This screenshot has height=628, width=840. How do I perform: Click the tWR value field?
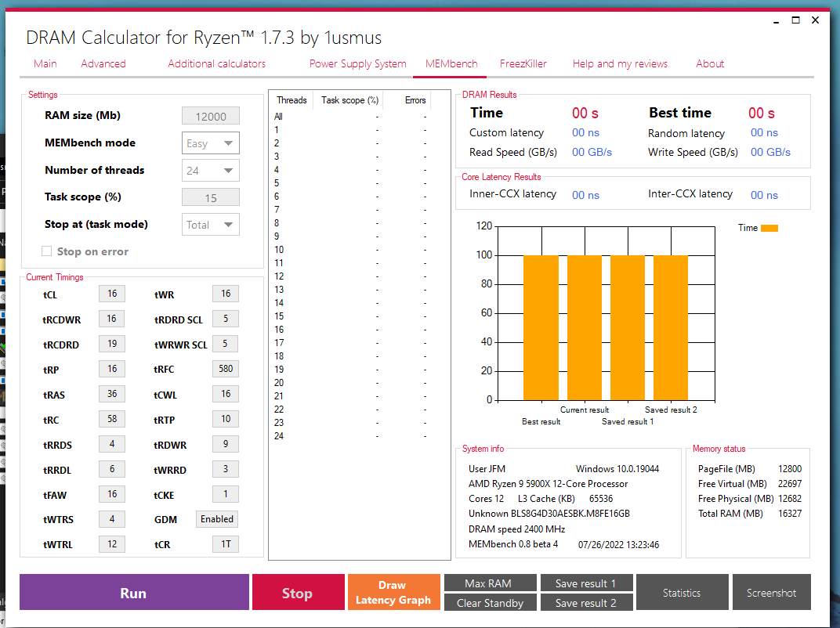pos(226,294)
